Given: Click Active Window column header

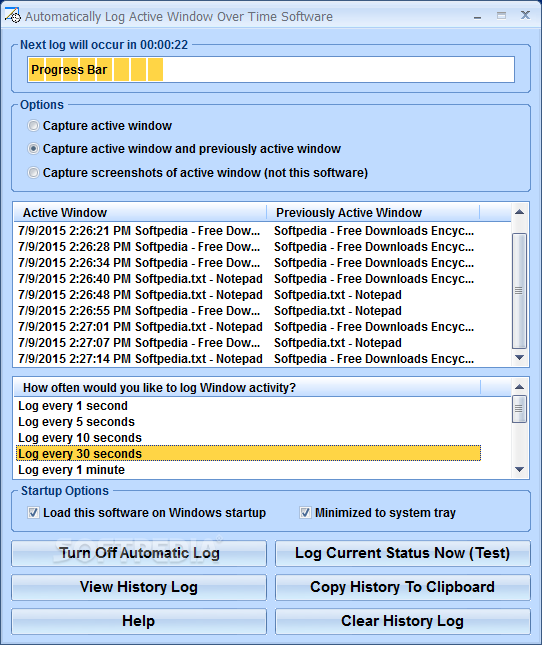Looking at the screenshot, I should coord(140,212).
